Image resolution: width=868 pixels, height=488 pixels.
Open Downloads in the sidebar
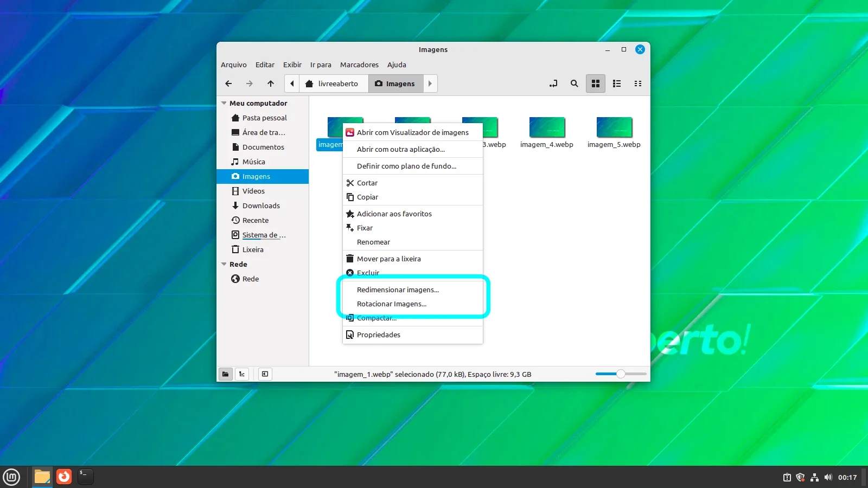tap(263, 206)
